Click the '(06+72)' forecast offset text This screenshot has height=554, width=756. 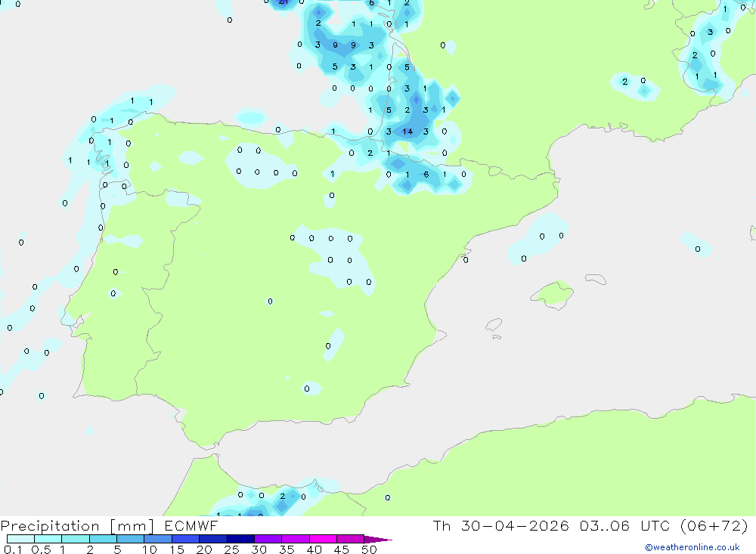pyautogui.click(x=714, y=525)
